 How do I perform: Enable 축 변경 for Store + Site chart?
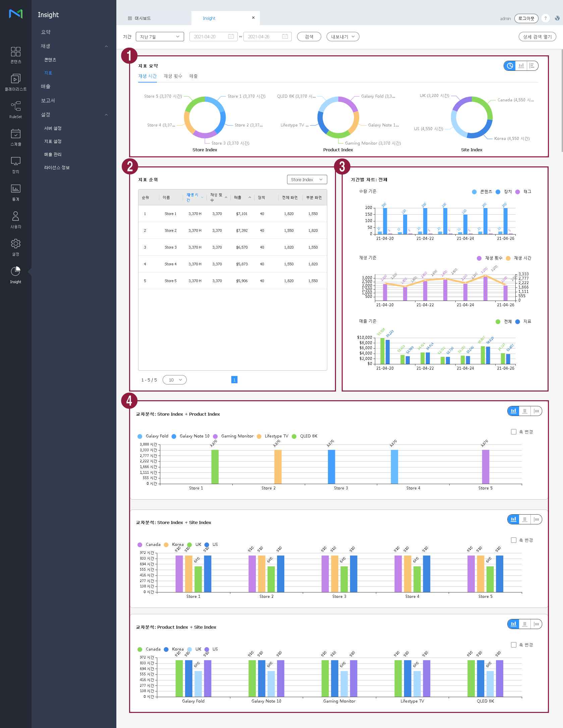pos(513,540)
